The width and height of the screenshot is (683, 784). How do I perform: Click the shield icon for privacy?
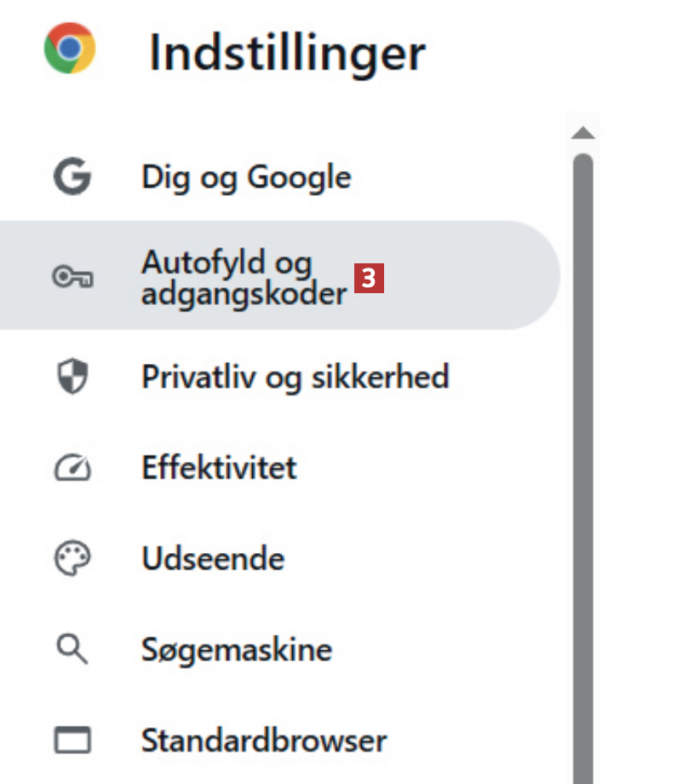point(72,376)
